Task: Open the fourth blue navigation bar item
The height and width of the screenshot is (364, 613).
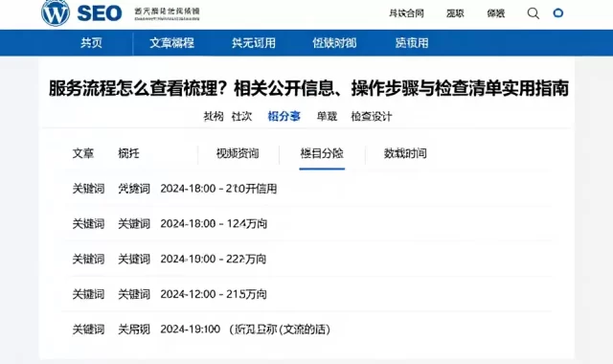Action: point(334,42)
